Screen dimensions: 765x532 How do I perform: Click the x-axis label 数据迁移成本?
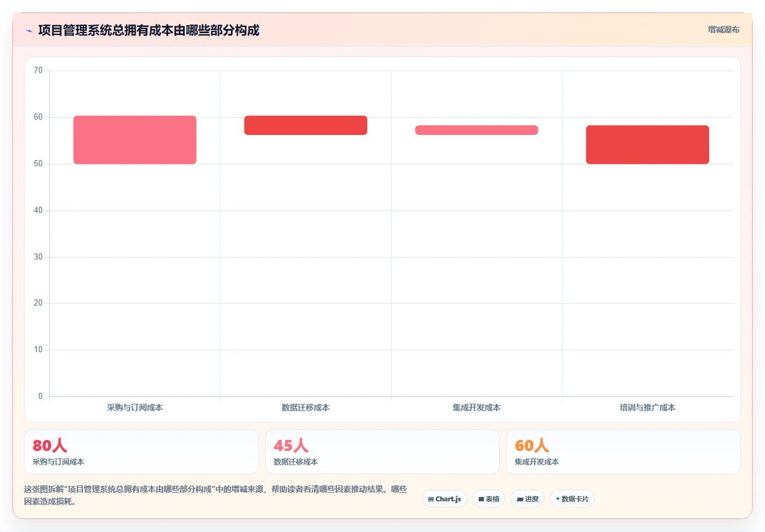tap(306, 407)
